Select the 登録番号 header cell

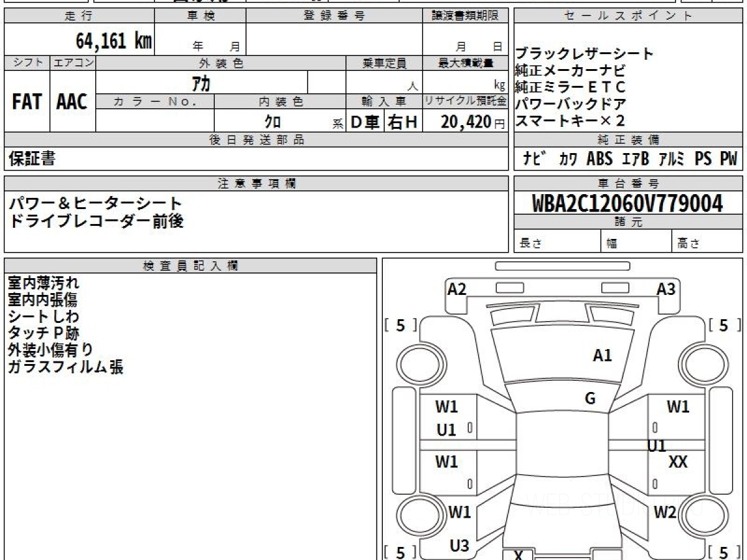(334, 16)
